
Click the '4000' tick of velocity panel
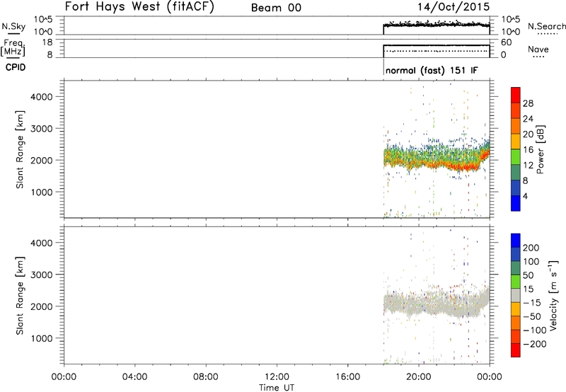coord(42,243)
